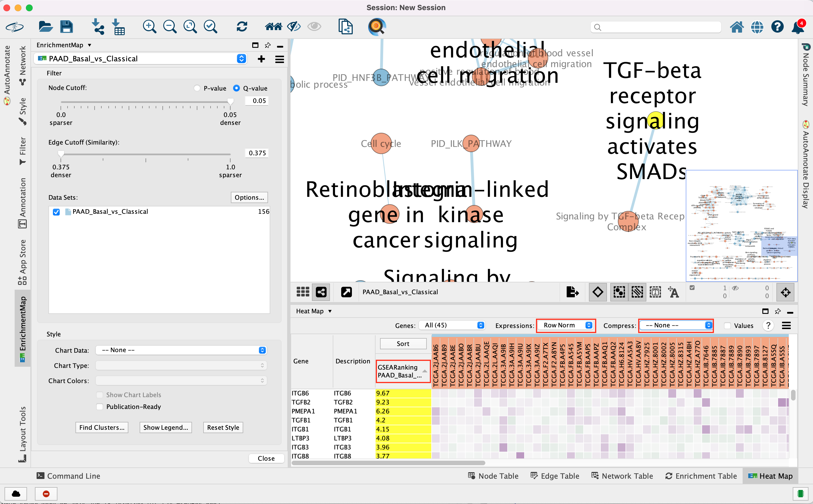The width and height of the screenshot is (813, 504).
Task: Enable the Values checkbox in Heat Map
Action: 727,326
